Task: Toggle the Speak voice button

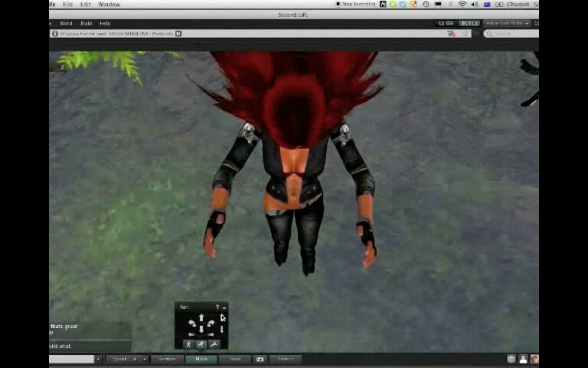Action: pyautogui.click(x=120, y=359)
